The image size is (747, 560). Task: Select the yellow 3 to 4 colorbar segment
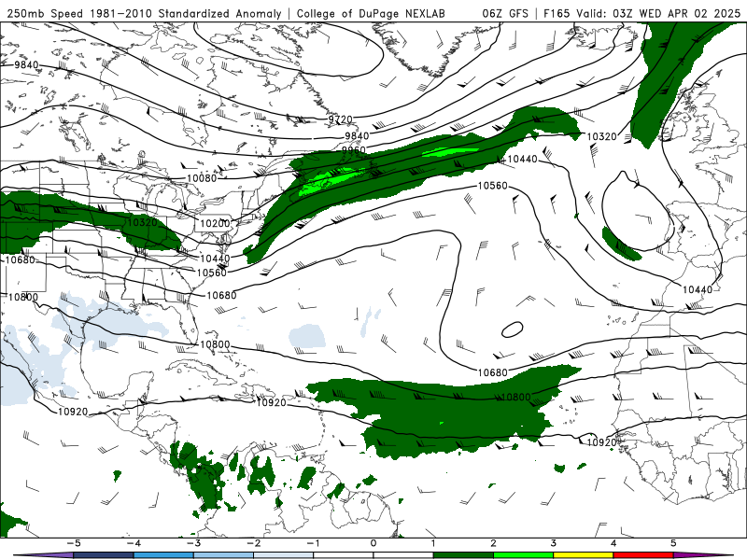[x=583, y=555]
